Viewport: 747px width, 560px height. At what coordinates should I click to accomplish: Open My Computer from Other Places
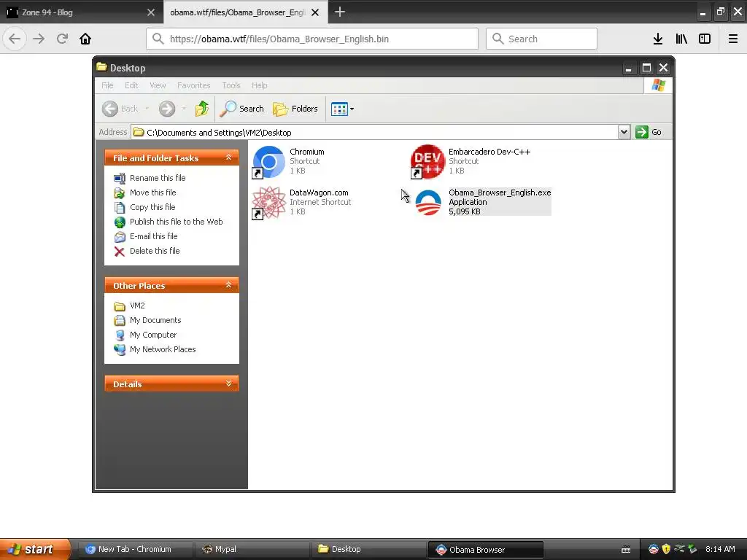[145, 335]
